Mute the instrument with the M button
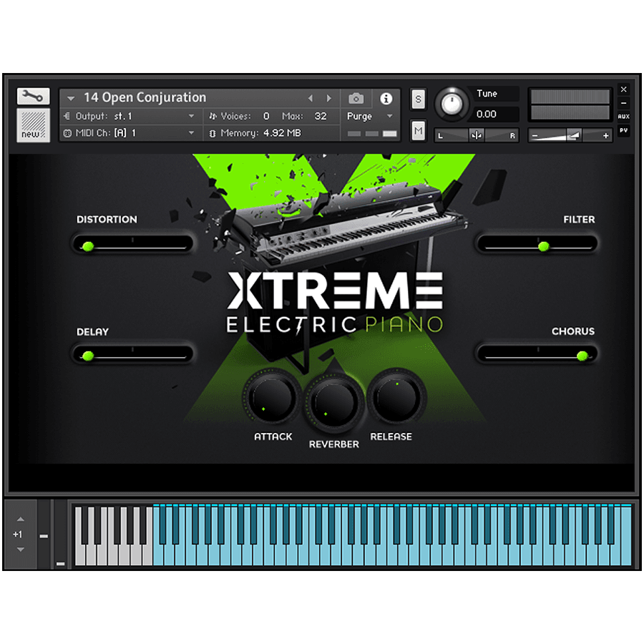Viewport: 644px width, 644px height. click(418, 131)
